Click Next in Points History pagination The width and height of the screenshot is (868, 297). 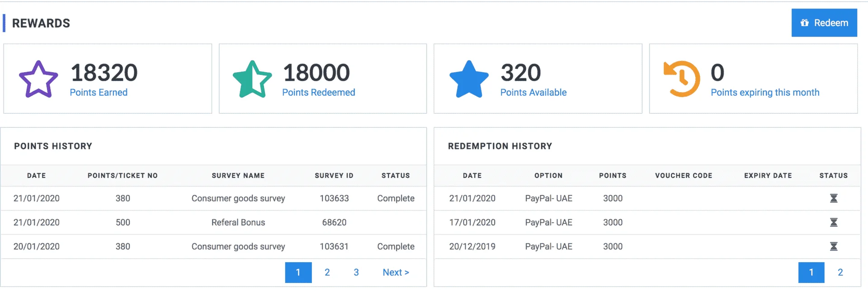pos(396,272)
